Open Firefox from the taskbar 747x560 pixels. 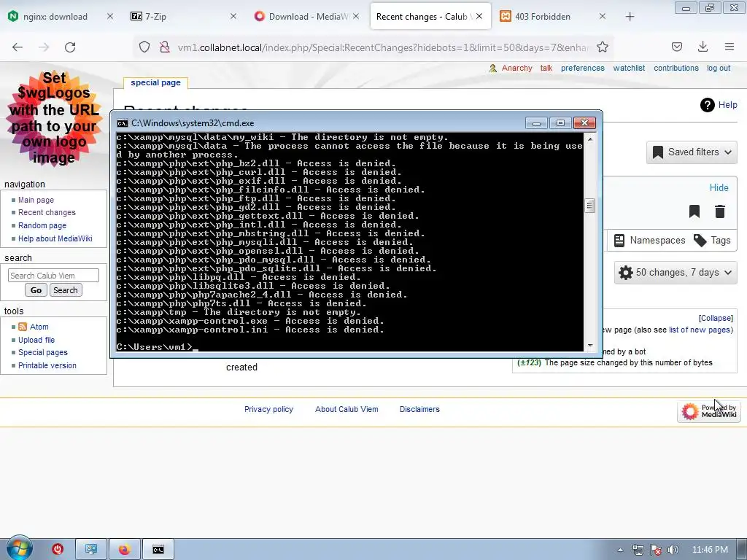click(125, 549)
